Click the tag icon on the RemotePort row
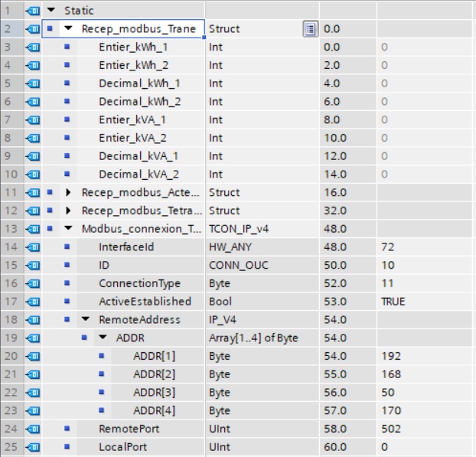This screenshot has height=457, width=476. coord(34,429)
